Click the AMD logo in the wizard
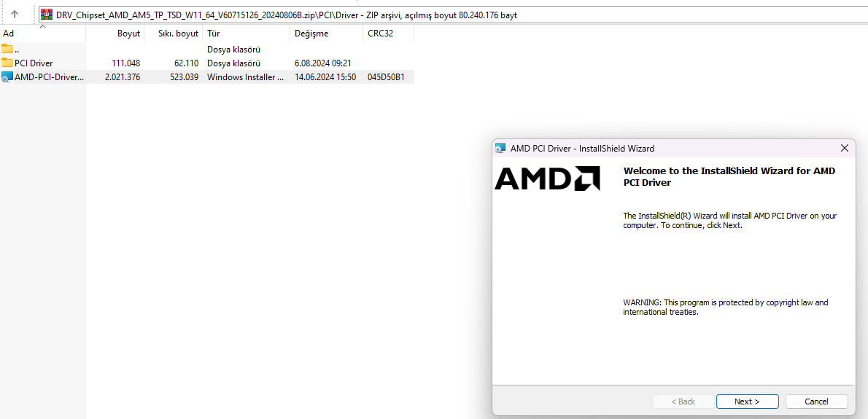The image size is (868, 419). point(547,179)
